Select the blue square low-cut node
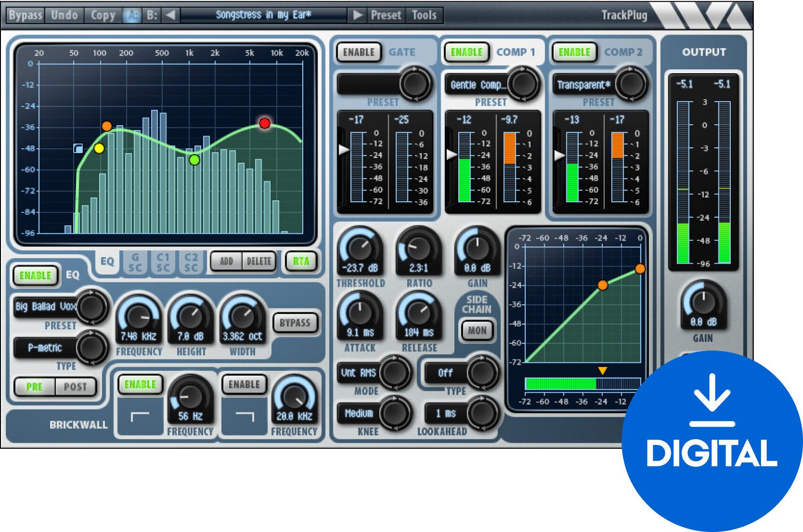The height and width of the screenshot is (532, 803). click(x=78, y=148)
